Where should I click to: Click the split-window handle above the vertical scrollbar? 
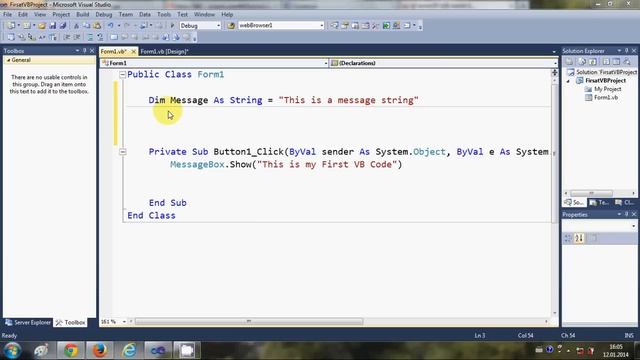pyautogui.click(x=555, y=73)
